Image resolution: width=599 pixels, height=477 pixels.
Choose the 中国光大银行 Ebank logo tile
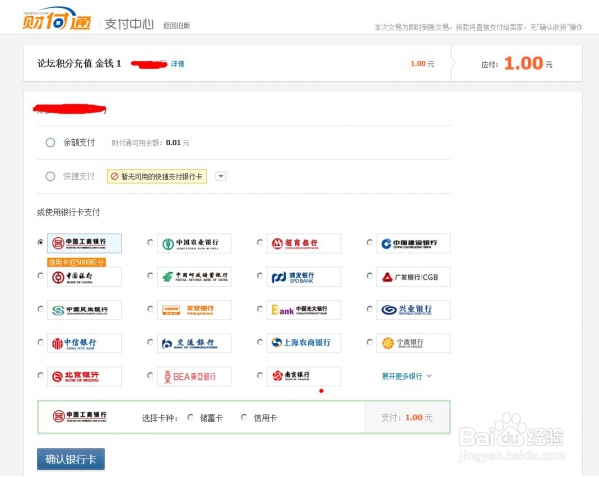pyautogui.click(x=304, y=310)
